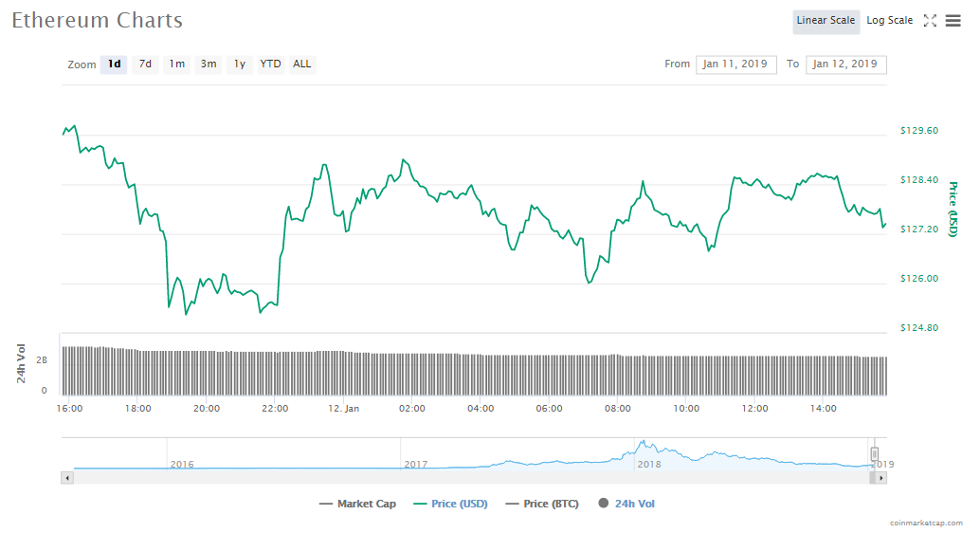Choose the 1y zoom option
Screen dimensions: 980x533
click(x=240, y=64)
